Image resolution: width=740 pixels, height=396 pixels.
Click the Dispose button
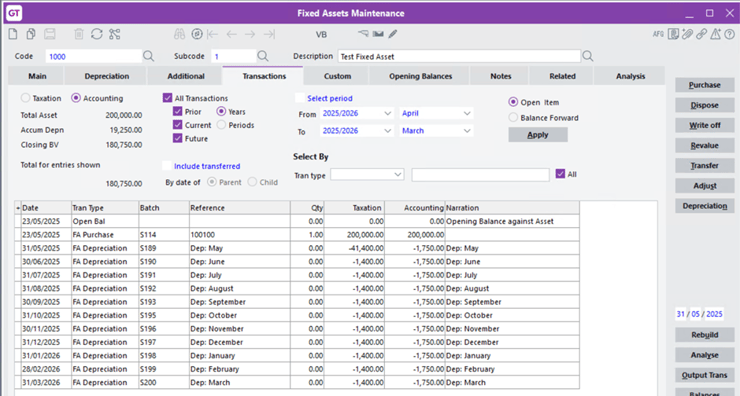coord(705,105)
